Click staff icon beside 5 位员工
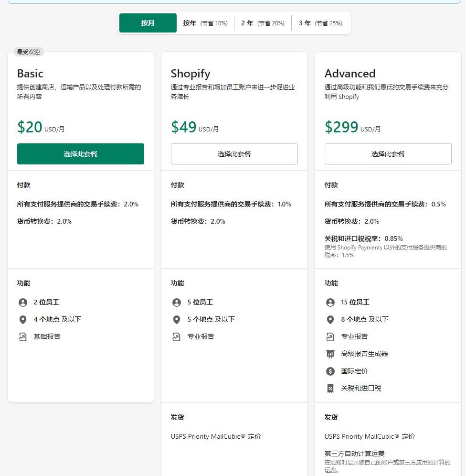 point(177,303)
